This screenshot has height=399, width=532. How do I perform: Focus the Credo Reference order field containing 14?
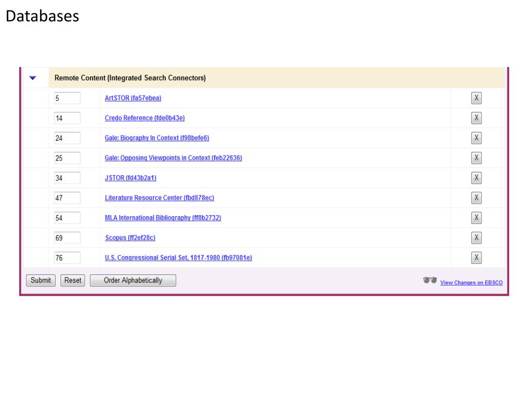pyautogui.click(x=67, y=118)
